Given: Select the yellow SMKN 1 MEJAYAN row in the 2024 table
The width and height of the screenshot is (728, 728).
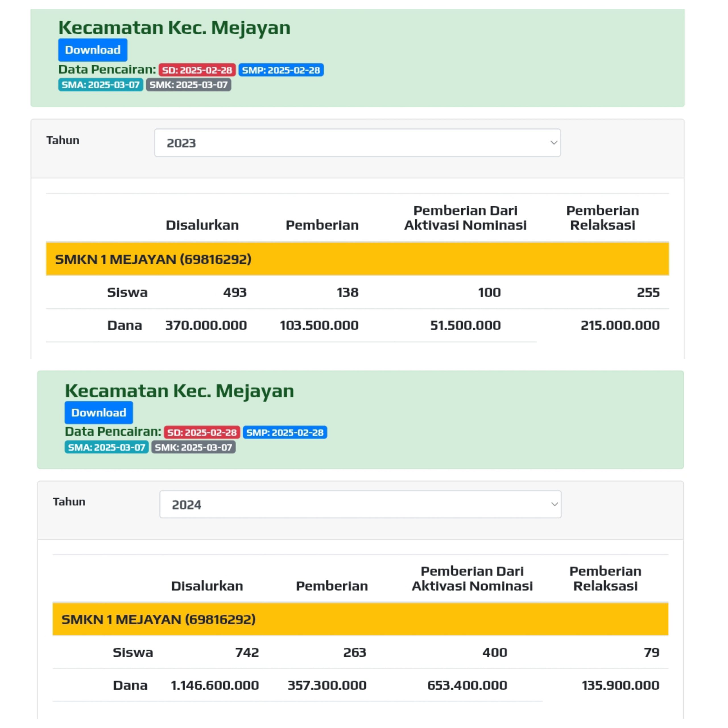Looking at the screenshot, I should [360, 619].
